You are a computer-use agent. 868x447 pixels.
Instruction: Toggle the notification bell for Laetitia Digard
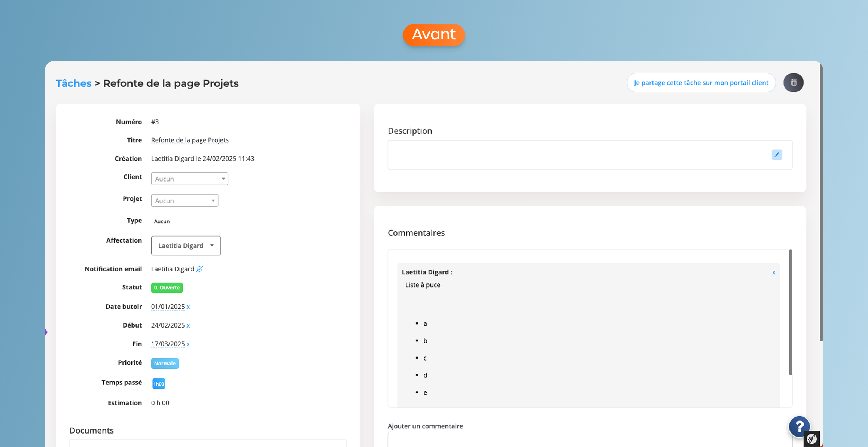pos(200,269)
